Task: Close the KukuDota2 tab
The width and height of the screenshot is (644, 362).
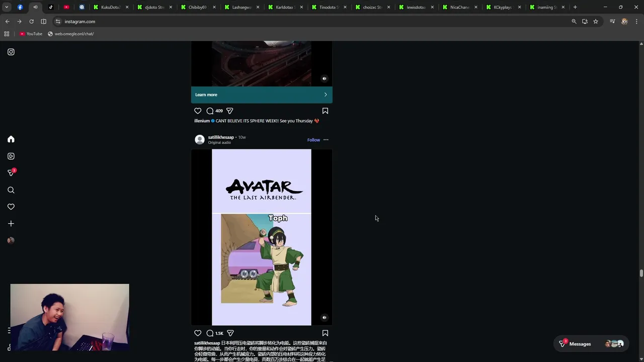Action: [x=127, y=7]
